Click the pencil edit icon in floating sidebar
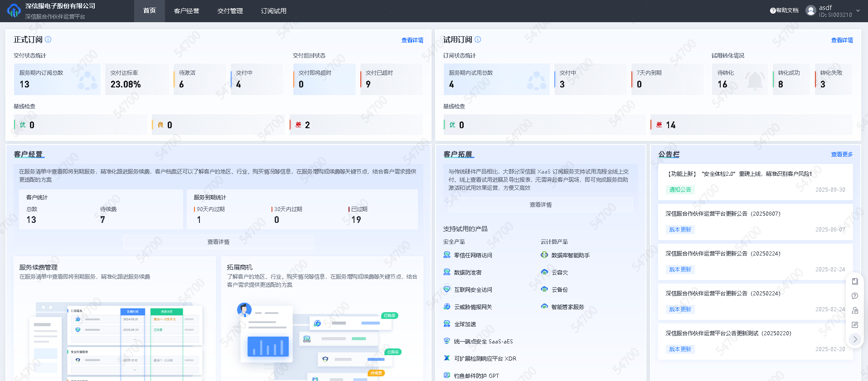 (x=855, y=325)
